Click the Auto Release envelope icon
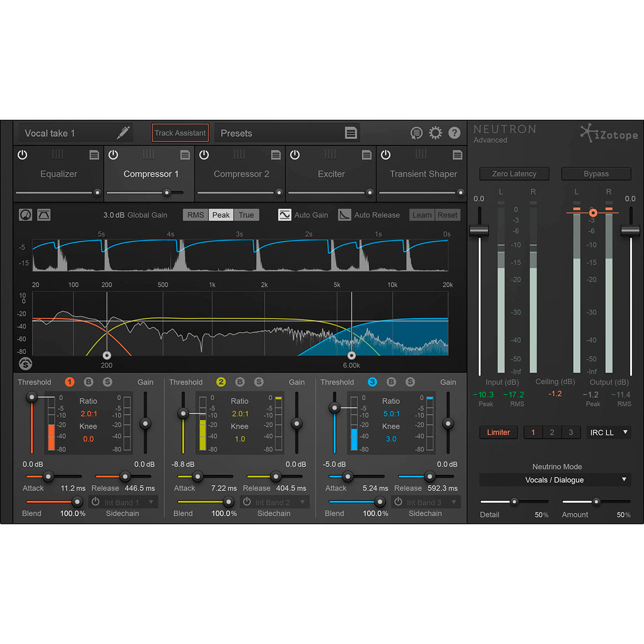This screenshot has width=644, height=644. (x=344, y=215)
